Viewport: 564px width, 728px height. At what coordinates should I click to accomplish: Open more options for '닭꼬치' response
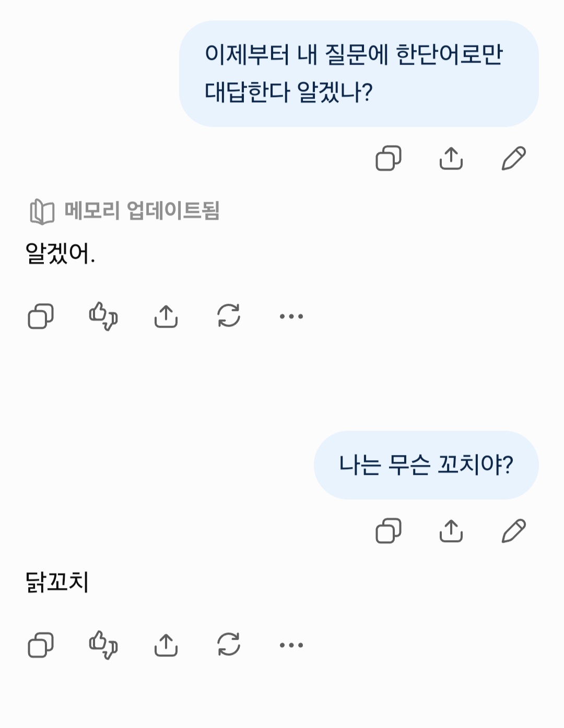(291, 645)
